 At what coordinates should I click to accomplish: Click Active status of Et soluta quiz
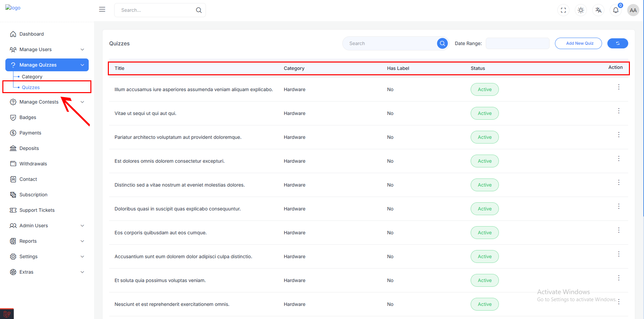[x=484, y=280]
